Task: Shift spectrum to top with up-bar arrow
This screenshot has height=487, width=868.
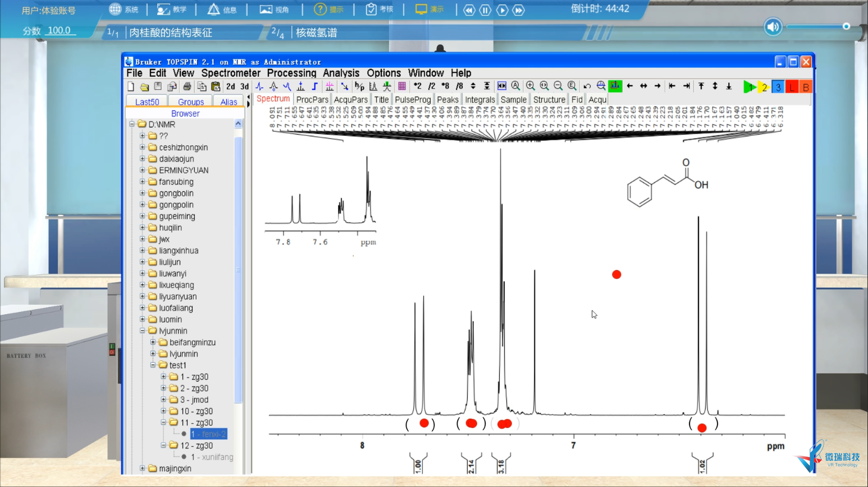Action: click(x=701, y=86)
